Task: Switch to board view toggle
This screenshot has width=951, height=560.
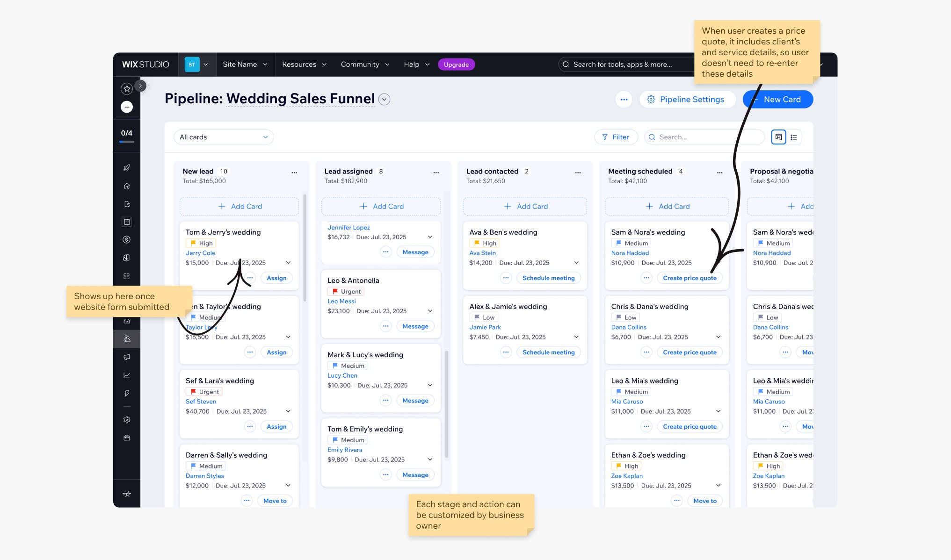Action: coord(778,137)
